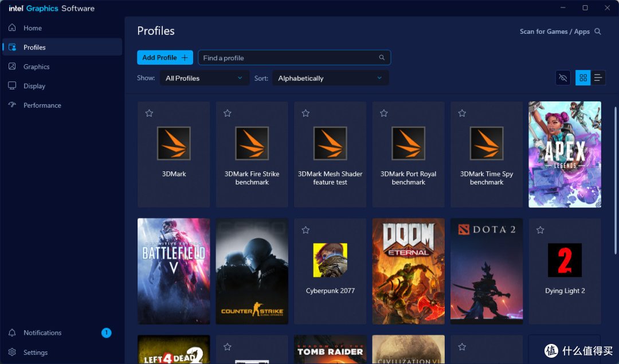The width and height of the screenshot is (619, 364).
Task: Open 3DMark Fire Strike benchmark icon
Action: pos(252,143)
